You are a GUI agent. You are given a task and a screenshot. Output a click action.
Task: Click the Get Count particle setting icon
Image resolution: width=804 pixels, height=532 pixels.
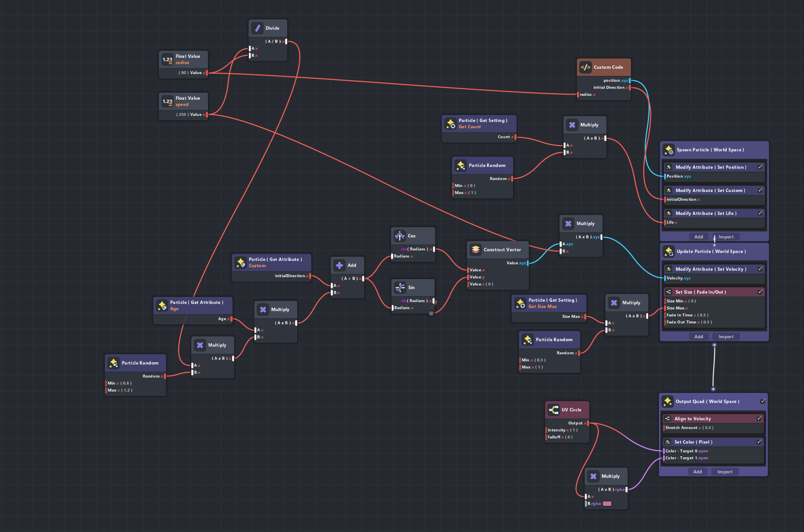pos(451,124)
